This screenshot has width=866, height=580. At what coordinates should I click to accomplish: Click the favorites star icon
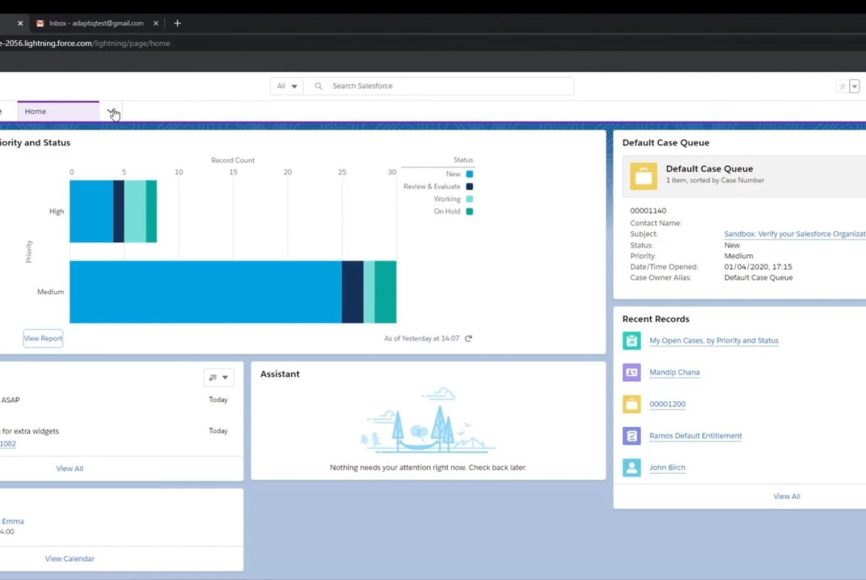point(842,86)
